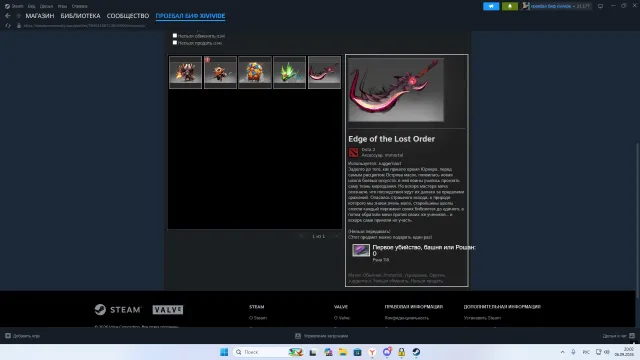Open the 'О Valve' footer link
This screenshot has height=360, width=640.
[x=342, y=318]
